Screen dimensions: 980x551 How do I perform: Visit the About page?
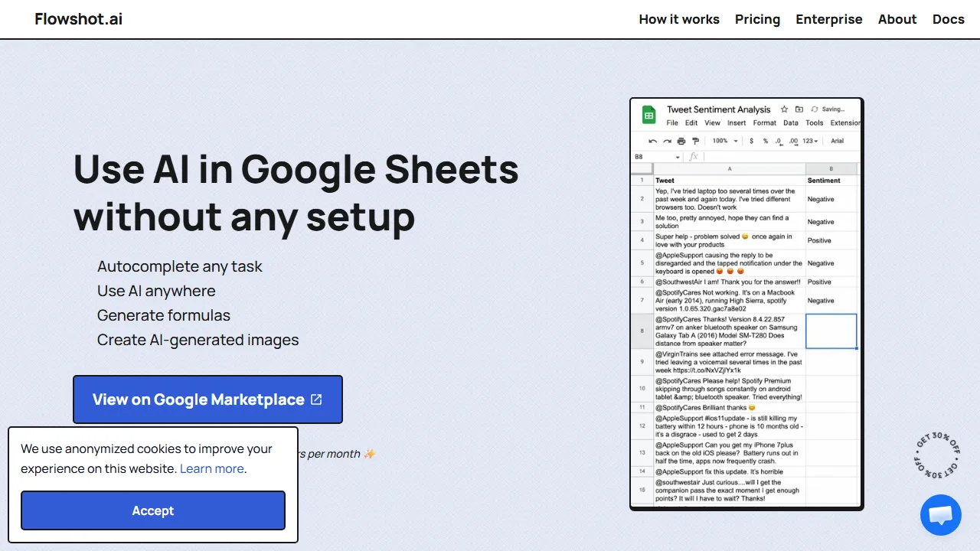point(897,19)
